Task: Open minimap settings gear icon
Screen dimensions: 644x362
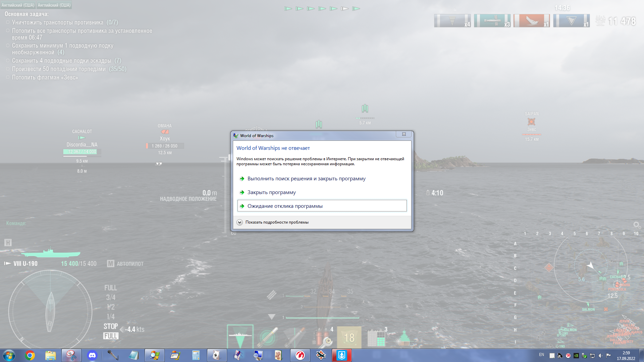Action: coord(636,225)
